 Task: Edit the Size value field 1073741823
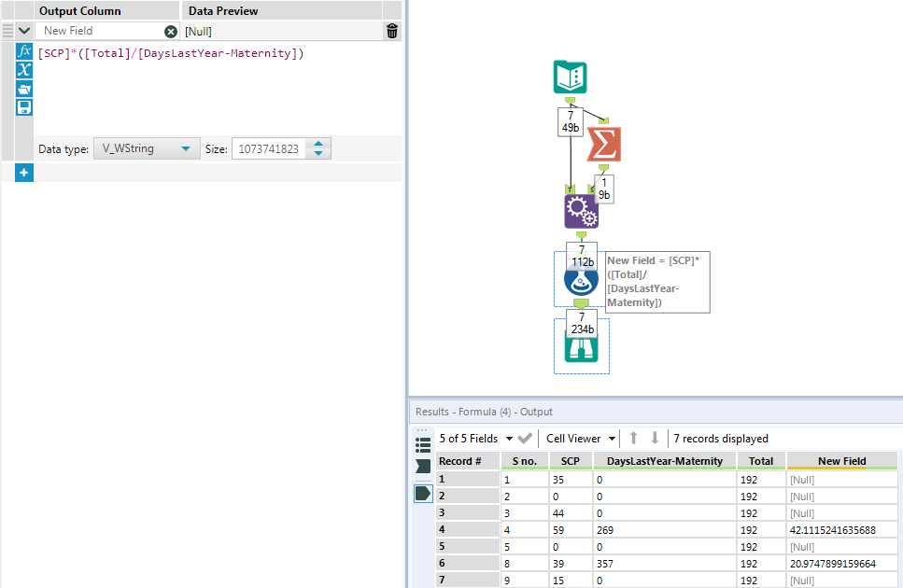pyautogui.click(x=268, y=149)
